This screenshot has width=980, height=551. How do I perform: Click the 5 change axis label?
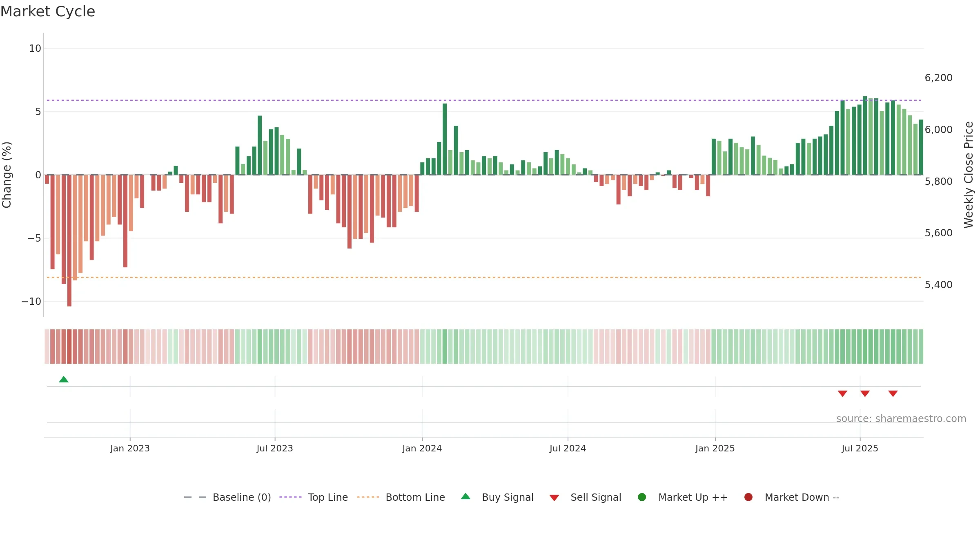click(x=38, y=112)
